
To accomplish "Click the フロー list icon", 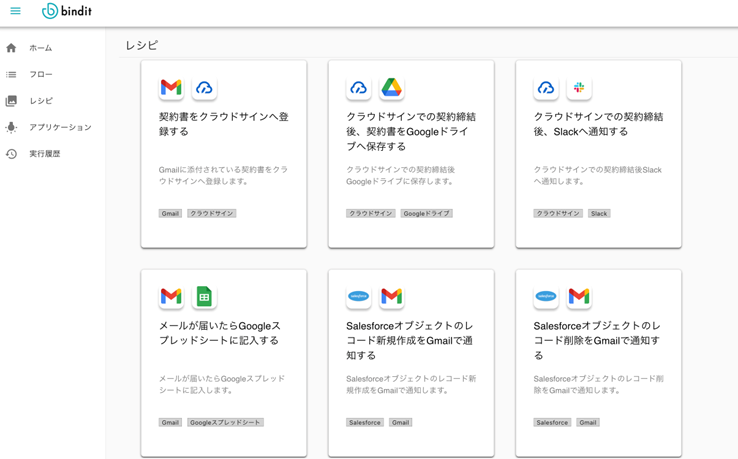I will (x=11, y=75).
